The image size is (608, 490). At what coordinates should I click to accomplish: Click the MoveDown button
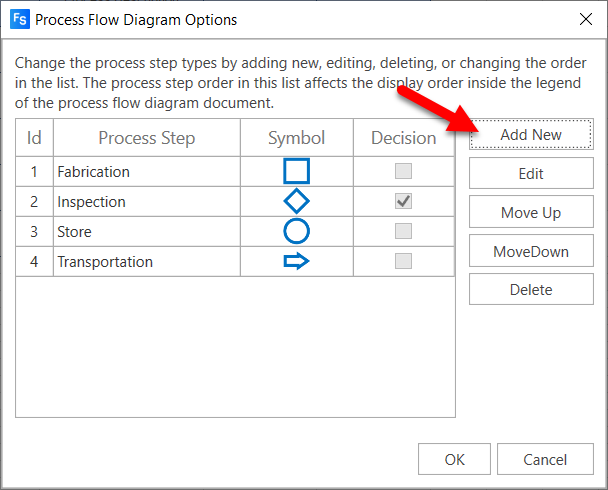531,252
